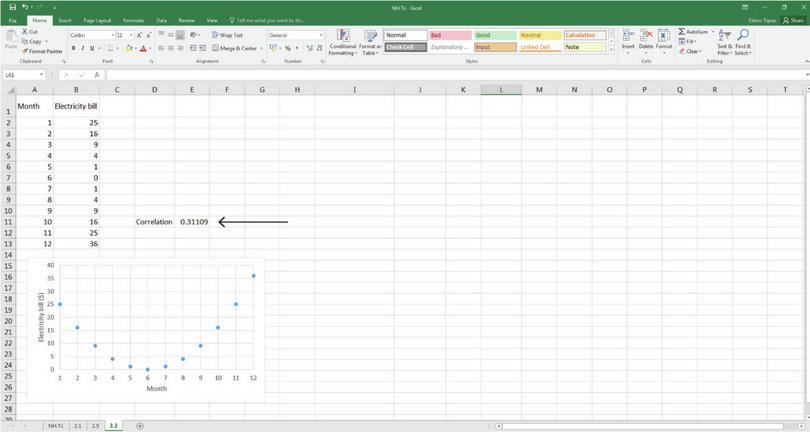Click the Cut scissors icon

24,32
